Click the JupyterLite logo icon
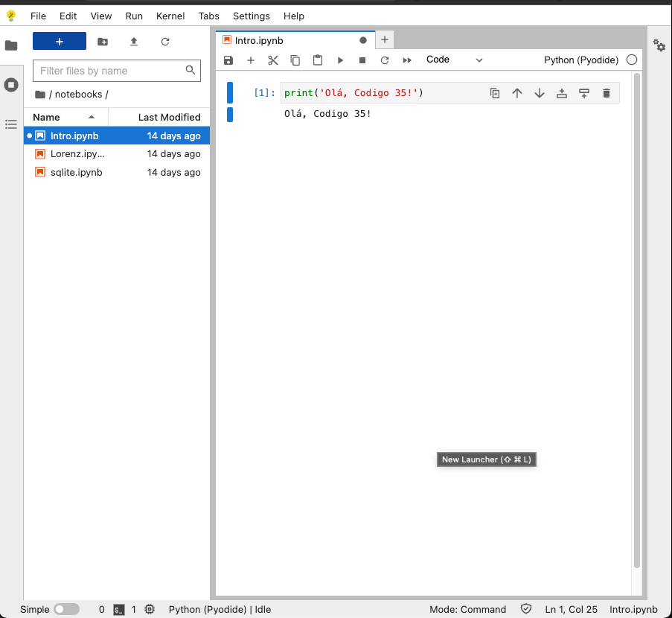This screenshot has height=618, width=672. [11, 16]
